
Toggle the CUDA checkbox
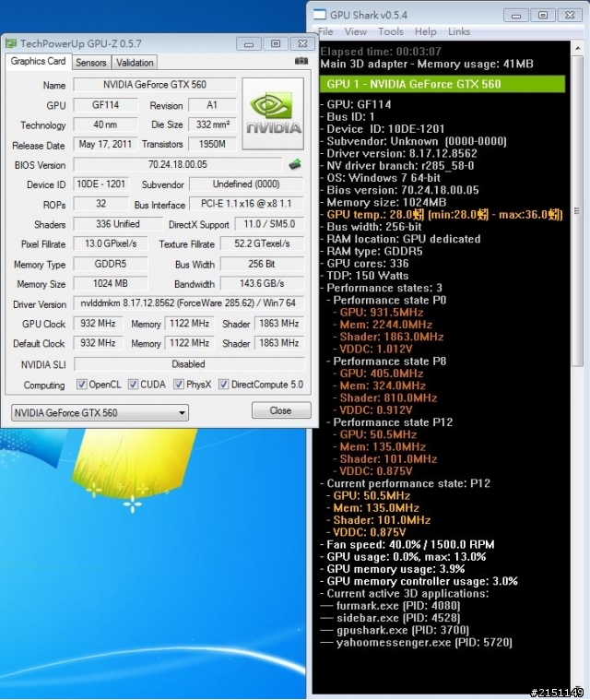click(x=133, y=384)
